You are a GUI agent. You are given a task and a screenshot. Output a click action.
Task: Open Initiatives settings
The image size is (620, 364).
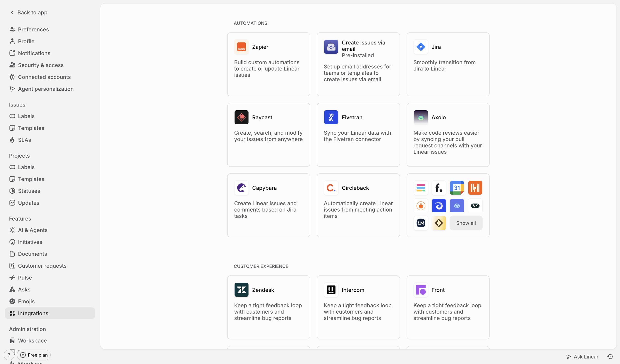coord(50,242)
